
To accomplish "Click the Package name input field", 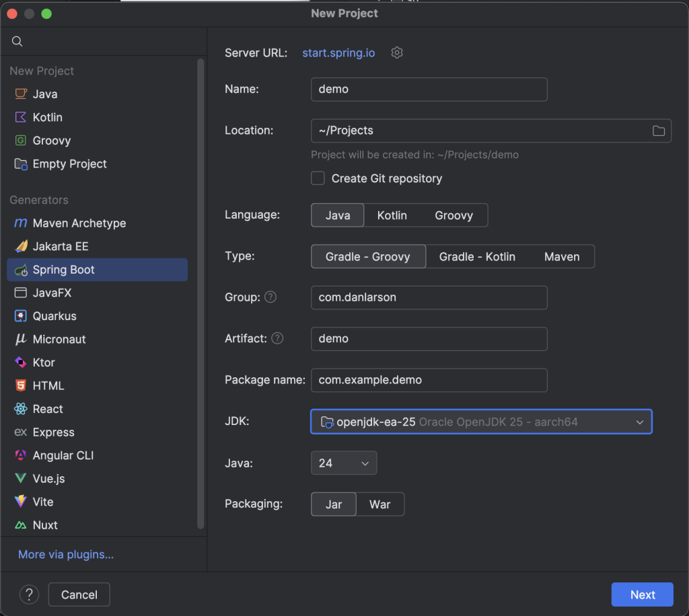I will point(429,380).
